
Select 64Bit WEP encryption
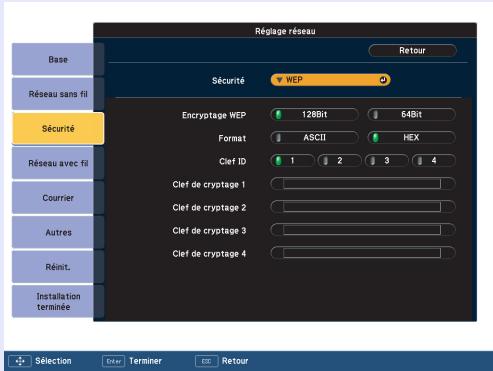(411, 115)
